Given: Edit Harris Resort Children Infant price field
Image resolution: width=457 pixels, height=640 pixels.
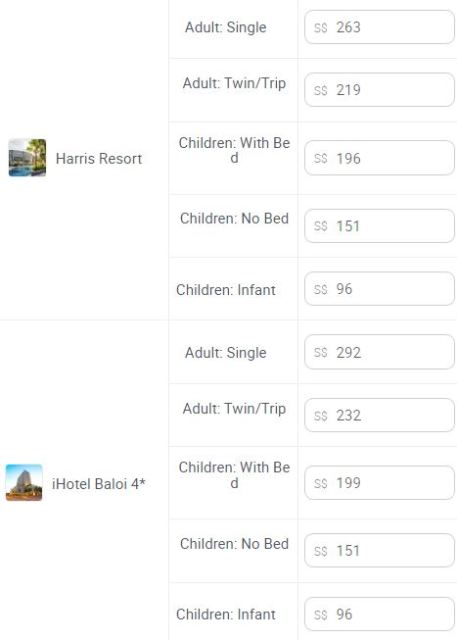Looking at the screenshot, I should 379,289.
